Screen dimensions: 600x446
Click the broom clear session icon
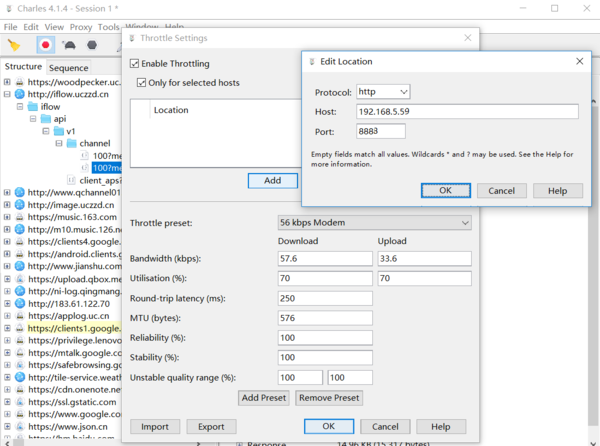tap(14, 45)
